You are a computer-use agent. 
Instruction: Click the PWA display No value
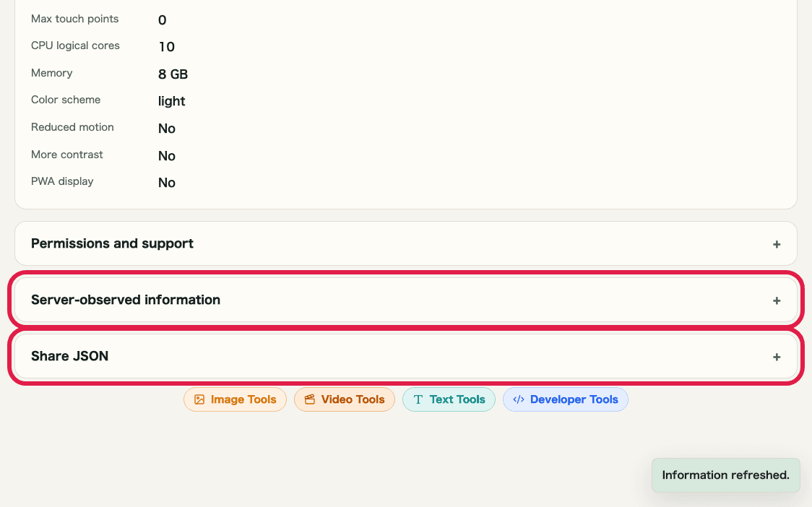pos(167,182)
